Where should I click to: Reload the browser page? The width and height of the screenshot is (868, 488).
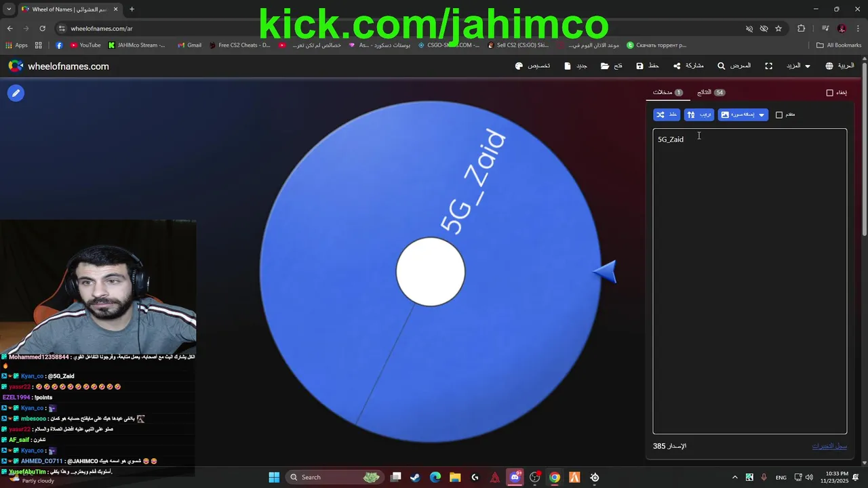click(42, 28)
